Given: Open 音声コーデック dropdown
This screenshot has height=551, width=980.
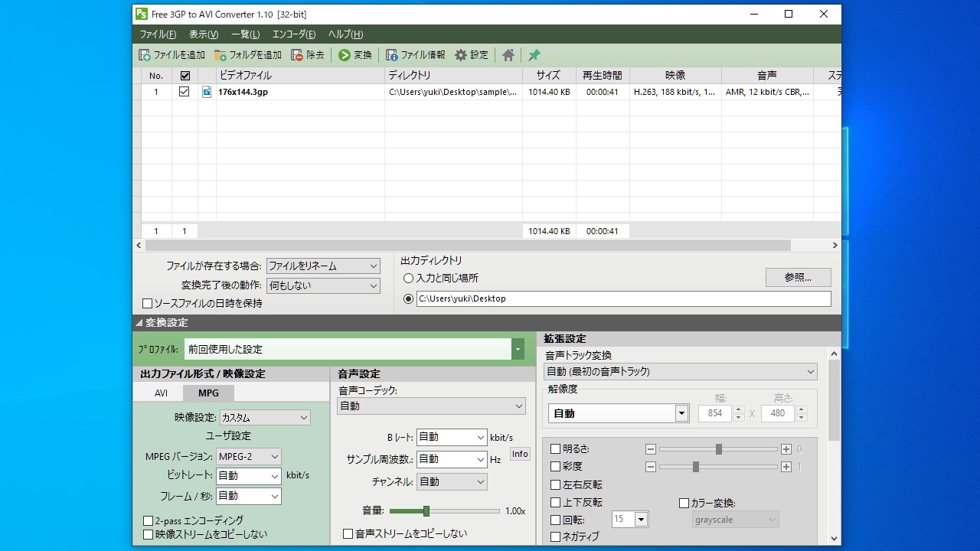Looking at the screenshot, I should (x=431, y=406).
